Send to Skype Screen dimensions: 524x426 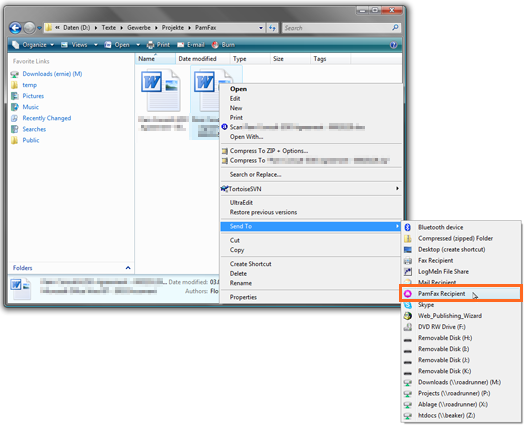[x=461, y=305]
